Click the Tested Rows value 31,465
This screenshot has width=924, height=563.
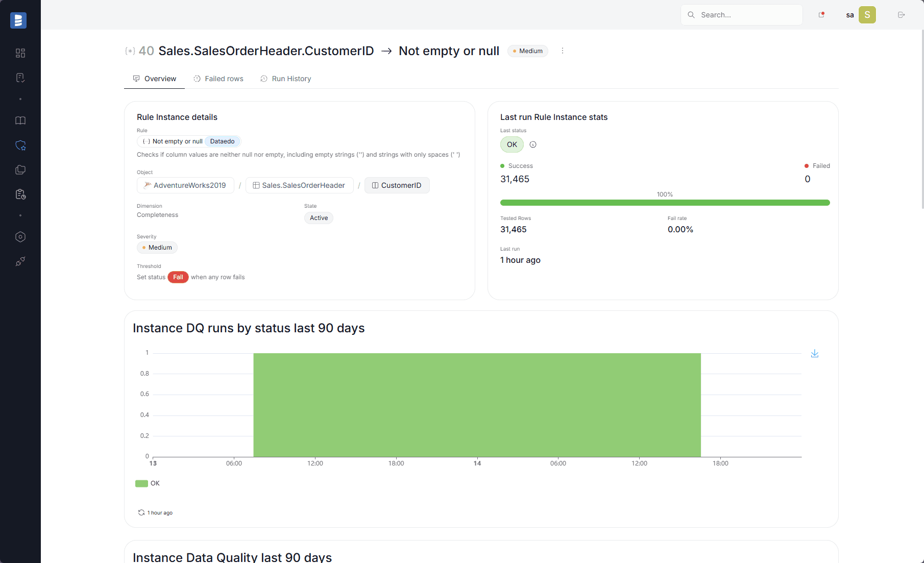[514, 230]
